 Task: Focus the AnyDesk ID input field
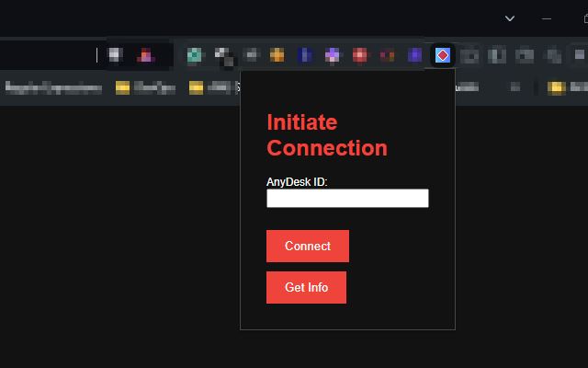pyautogui.click(x=347, y=199)
